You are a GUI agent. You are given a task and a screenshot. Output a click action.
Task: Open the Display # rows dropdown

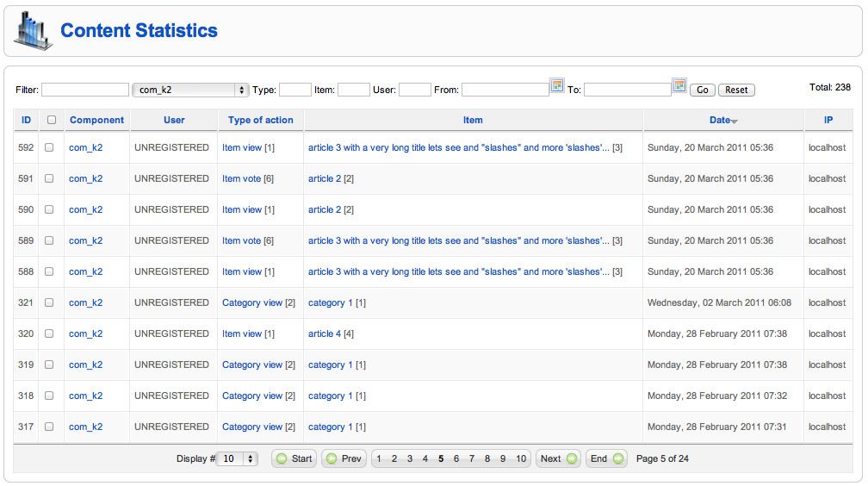237,458
